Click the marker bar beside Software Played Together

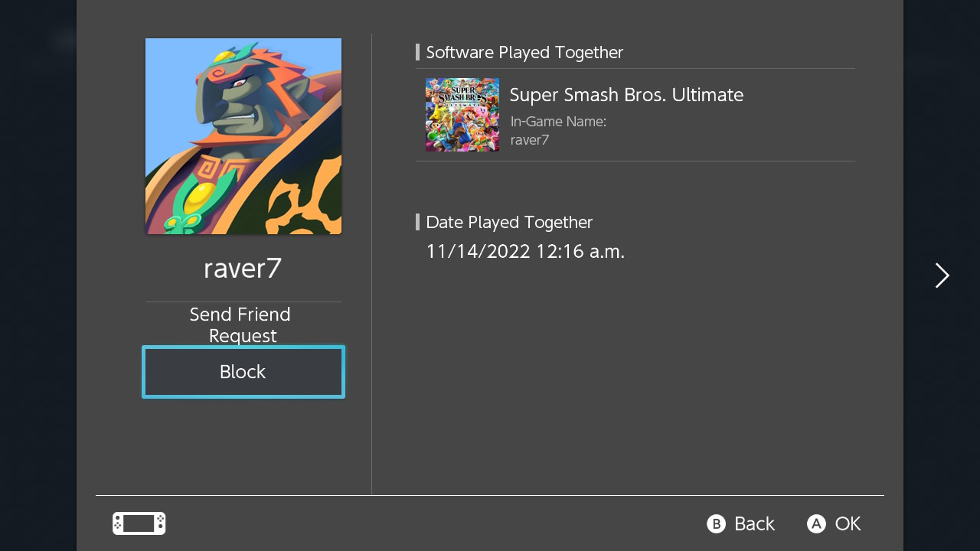tap(417, 52)
